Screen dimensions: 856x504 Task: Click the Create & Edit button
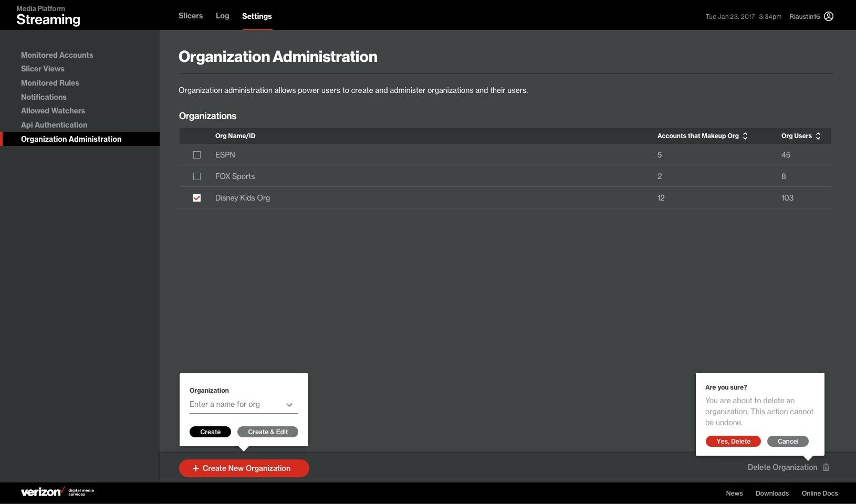pyautogui.click(x=268, y=432)
